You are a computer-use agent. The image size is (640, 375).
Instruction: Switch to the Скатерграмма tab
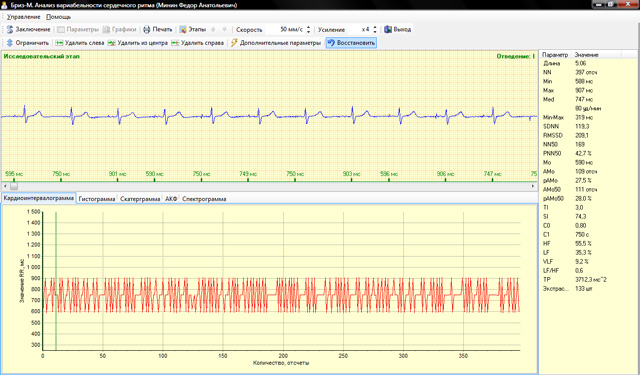coord(140,199)
